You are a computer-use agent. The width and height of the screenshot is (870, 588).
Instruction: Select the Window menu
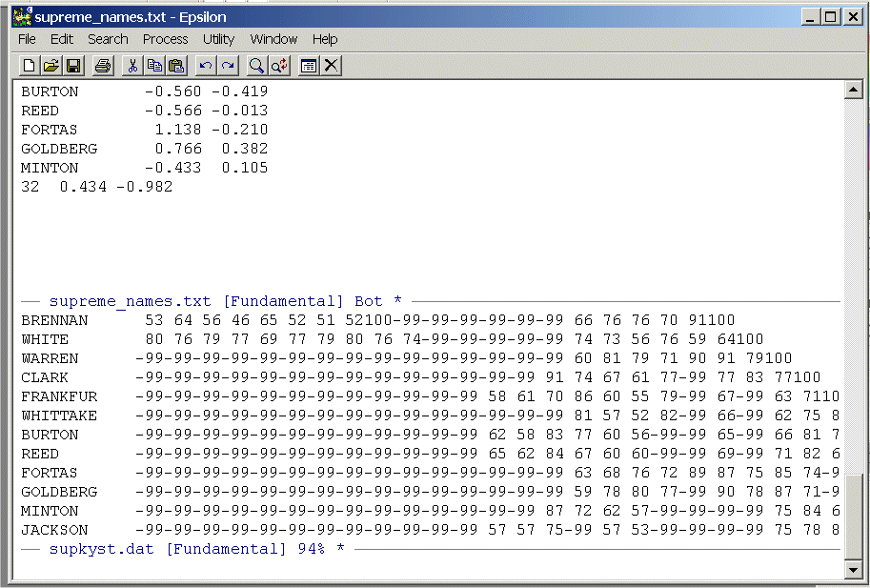pos(273,39)
